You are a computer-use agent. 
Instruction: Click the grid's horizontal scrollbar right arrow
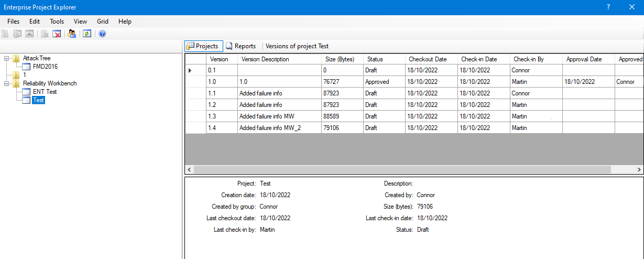click(x=639, y=170)
